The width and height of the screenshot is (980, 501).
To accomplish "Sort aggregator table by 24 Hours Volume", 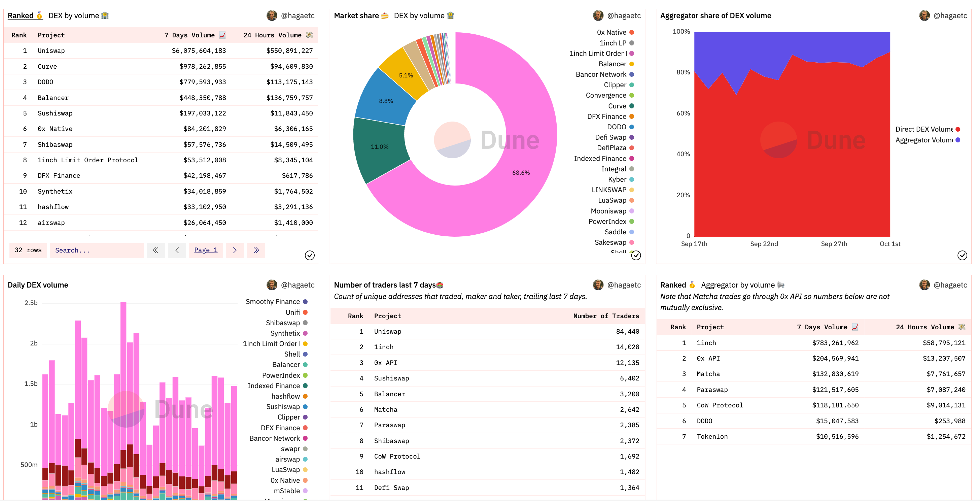I will tap(931, 327).
